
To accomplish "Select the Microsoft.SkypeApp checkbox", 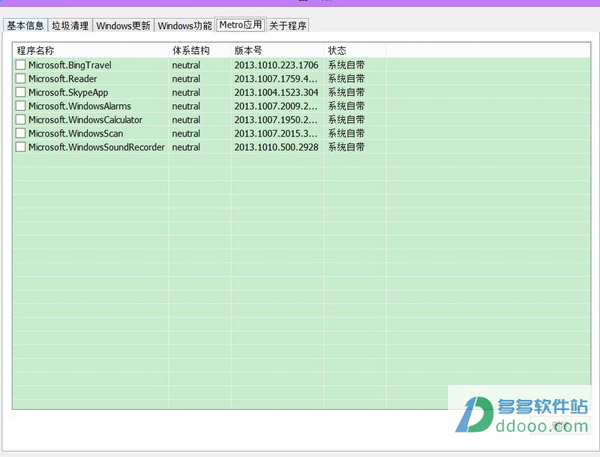I will (x=21, y=92).
